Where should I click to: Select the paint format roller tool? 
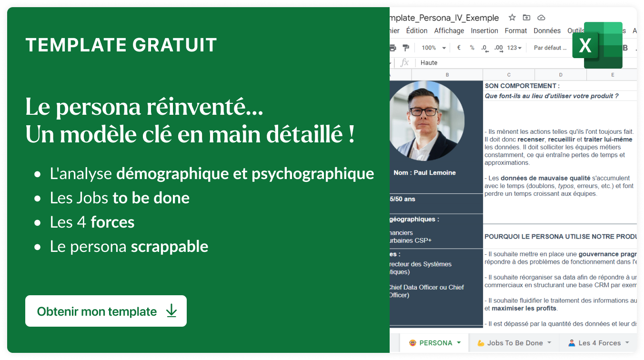406,48
